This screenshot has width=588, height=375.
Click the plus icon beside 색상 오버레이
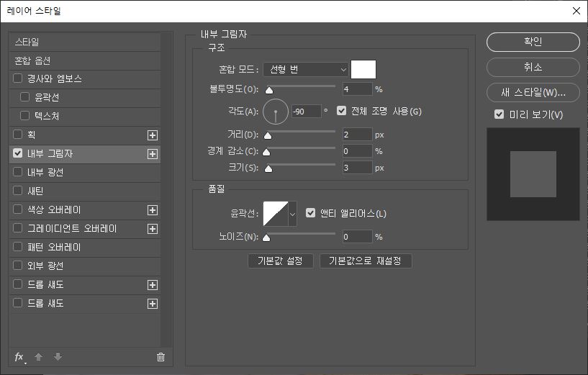(x=153, y=210)
